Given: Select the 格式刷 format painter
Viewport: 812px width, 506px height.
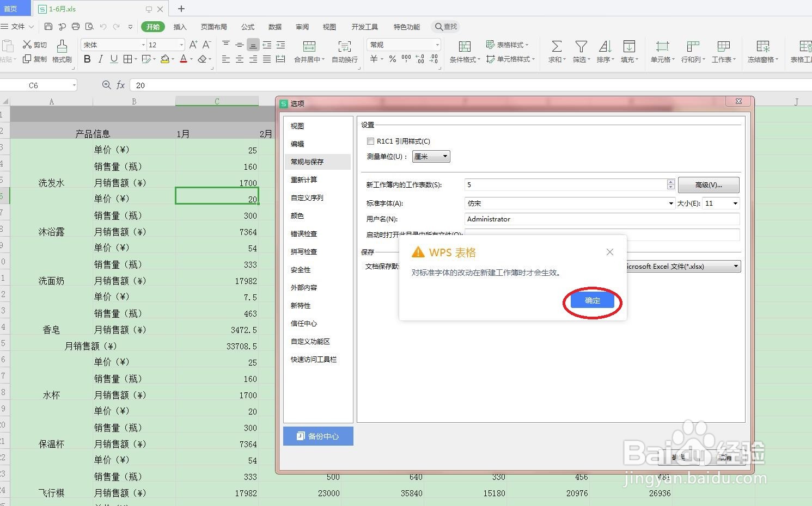Looking at the screenshot, I should point(62,52).
